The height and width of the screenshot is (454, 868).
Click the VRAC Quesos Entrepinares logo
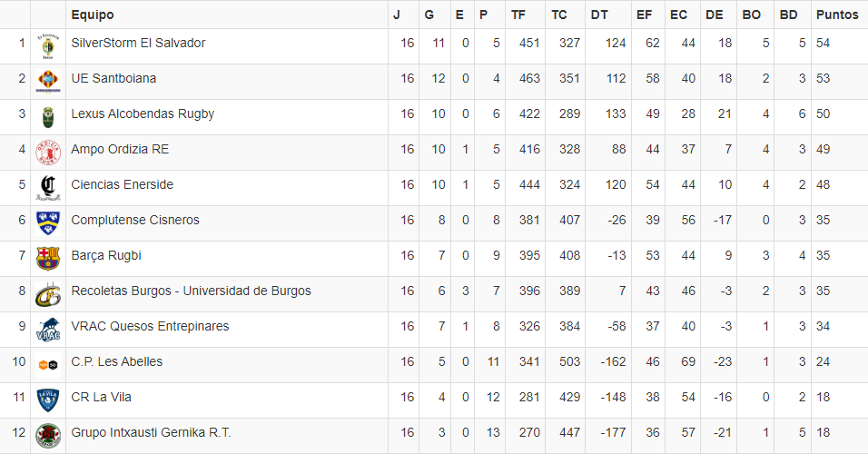[47, 329]
